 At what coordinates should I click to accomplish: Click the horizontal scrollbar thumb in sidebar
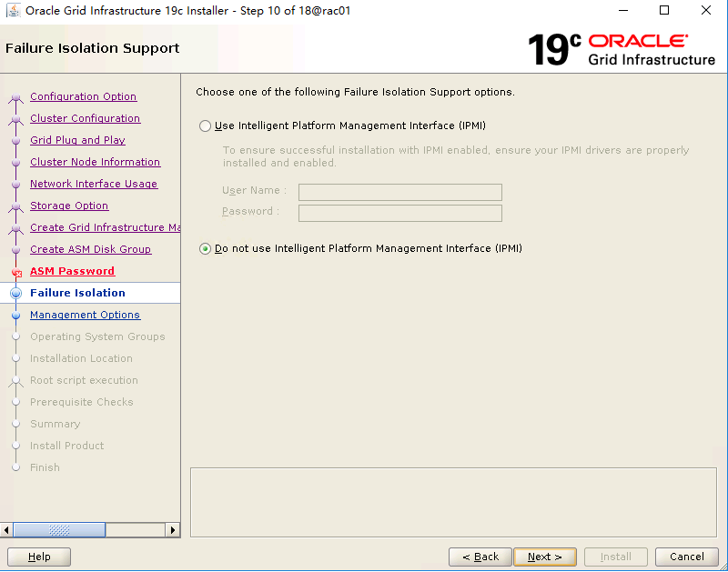pos(59,530)
